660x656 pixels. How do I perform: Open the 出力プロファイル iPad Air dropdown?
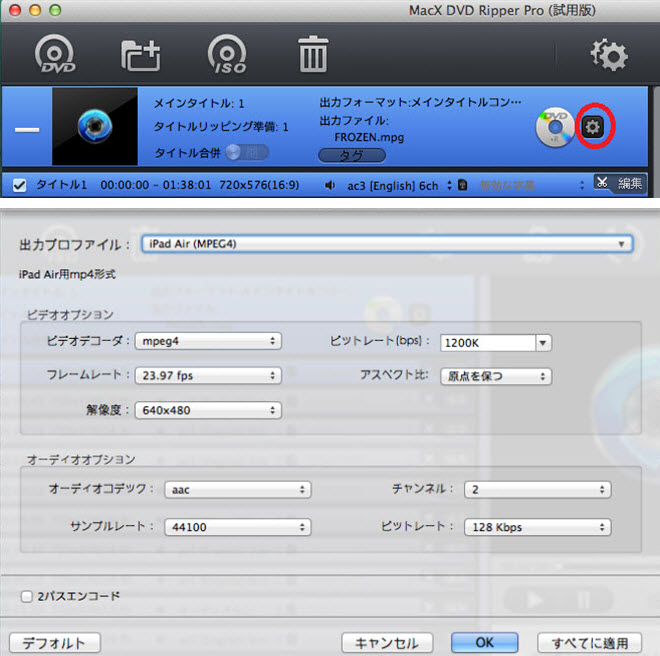(387, 244)
